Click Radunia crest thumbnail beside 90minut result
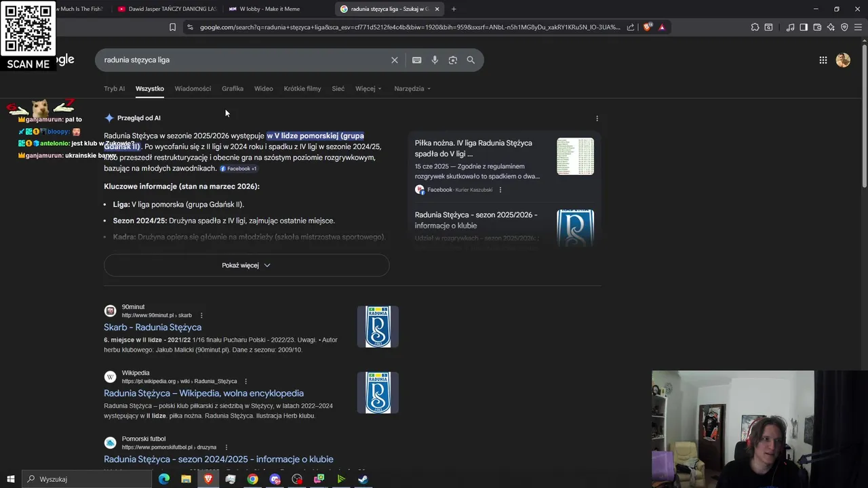This screenshot has height=488, width=868. pos(378,327)
